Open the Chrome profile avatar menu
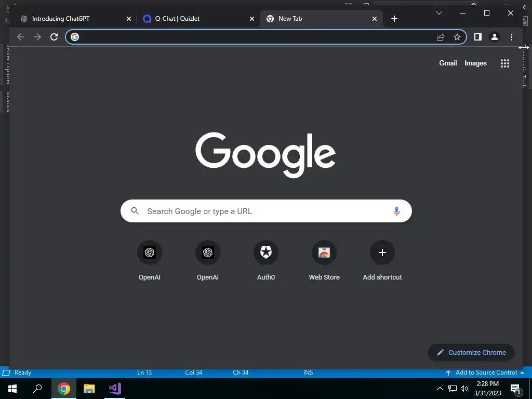 (495, 37)
